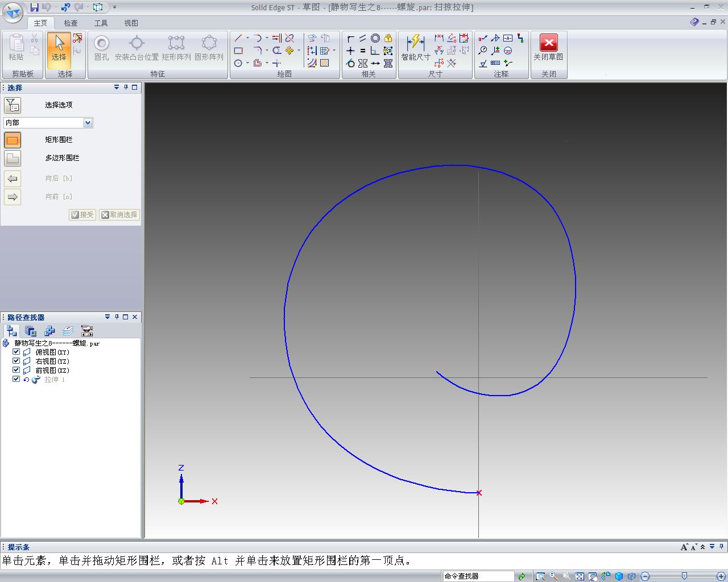
Task: Switch to the 主页 ribbon tab
Action: coord(40,23)
